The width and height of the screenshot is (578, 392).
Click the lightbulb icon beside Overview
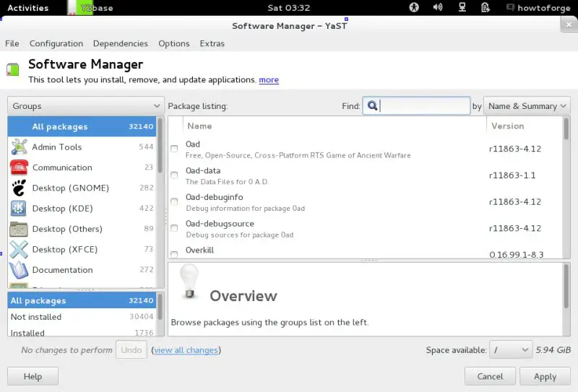tap(189, 281)
